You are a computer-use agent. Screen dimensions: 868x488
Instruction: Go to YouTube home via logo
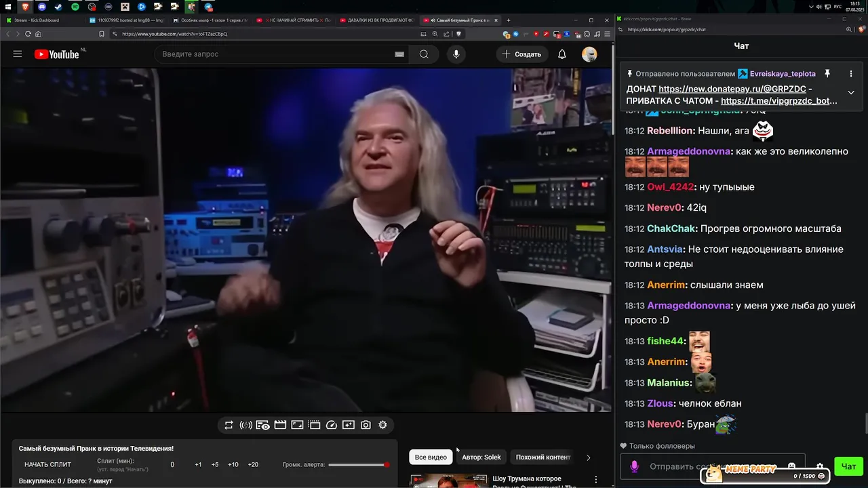pyautogui.click(x=57, y=54)
